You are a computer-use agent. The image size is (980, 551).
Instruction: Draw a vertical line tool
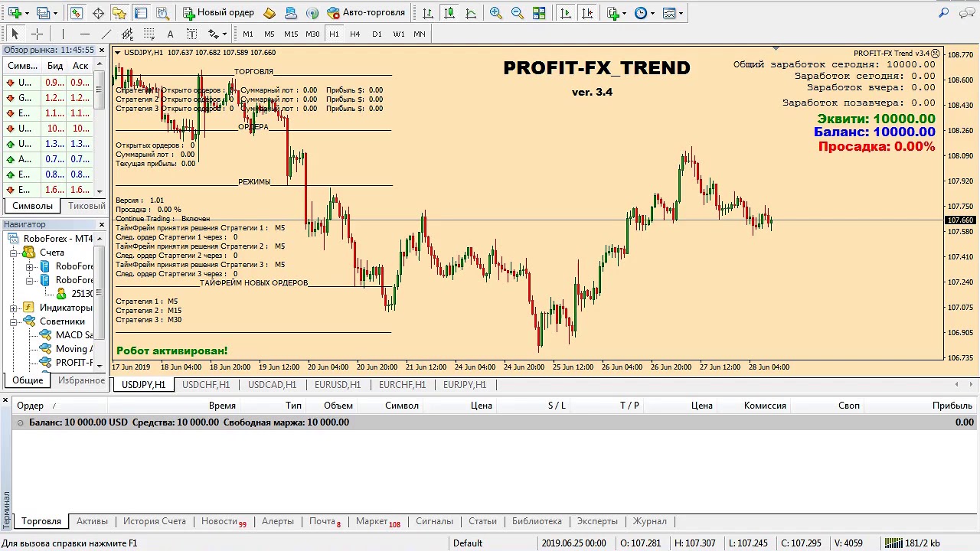[x=63, y=34]
